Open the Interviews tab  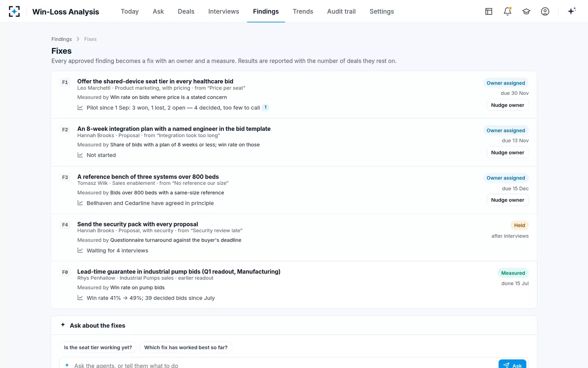coord(224,11)
